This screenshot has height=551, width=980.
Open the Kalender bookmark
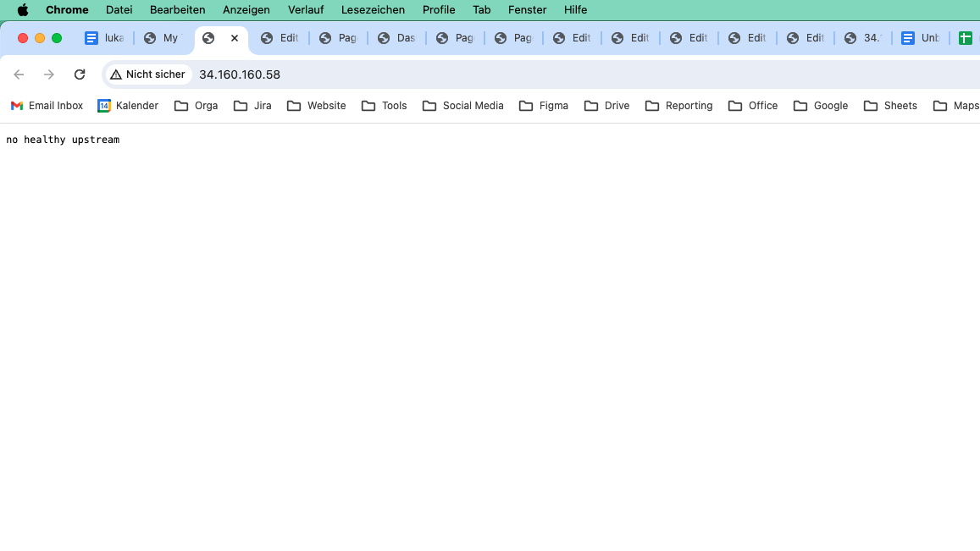click(128, 106)
